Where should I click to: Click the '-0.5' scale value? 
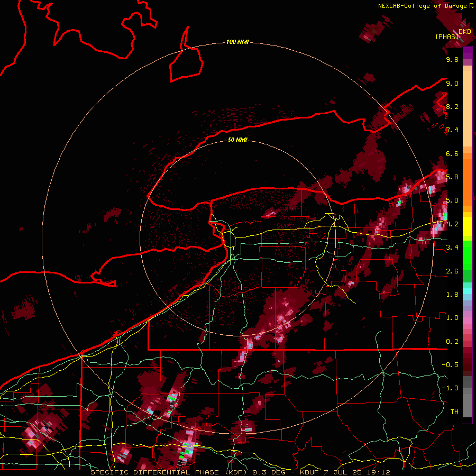(450, 365)
